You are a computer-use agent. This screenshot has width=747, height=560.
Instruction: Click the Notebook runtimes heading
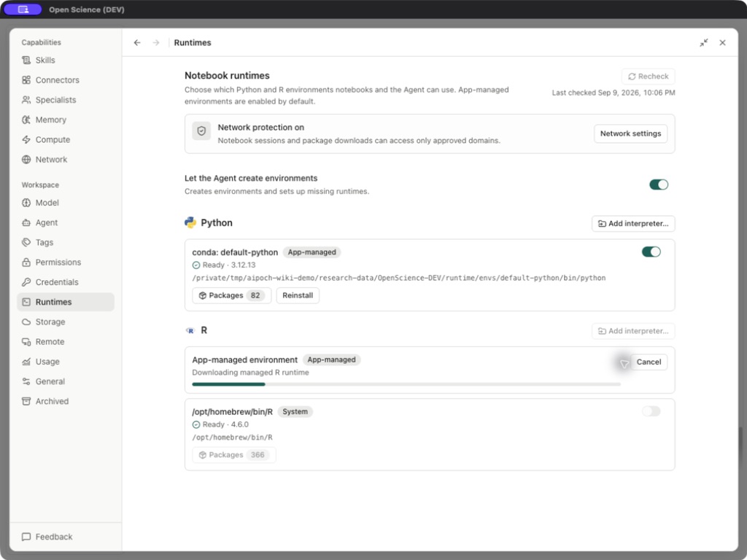point(227,75)
